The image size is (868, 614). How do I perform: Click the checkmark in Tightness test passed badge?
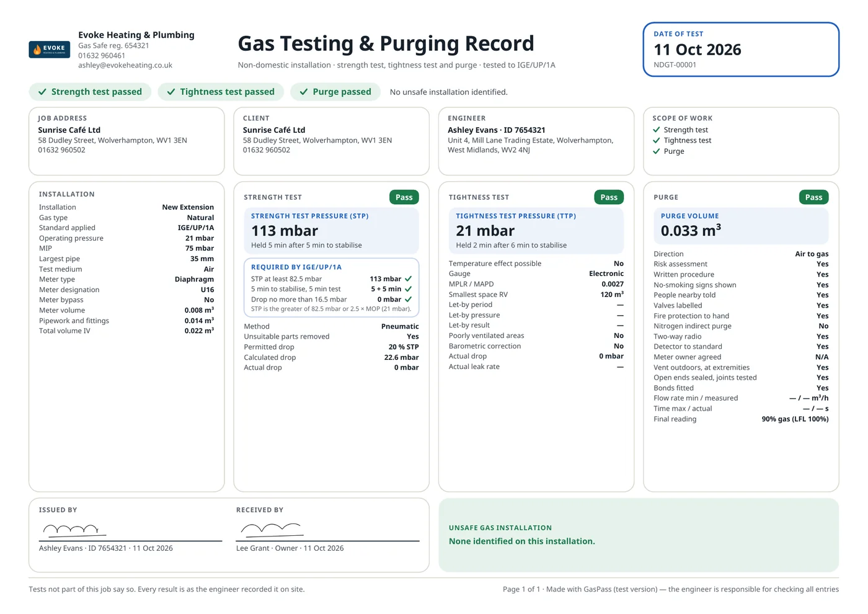[171, 92]
